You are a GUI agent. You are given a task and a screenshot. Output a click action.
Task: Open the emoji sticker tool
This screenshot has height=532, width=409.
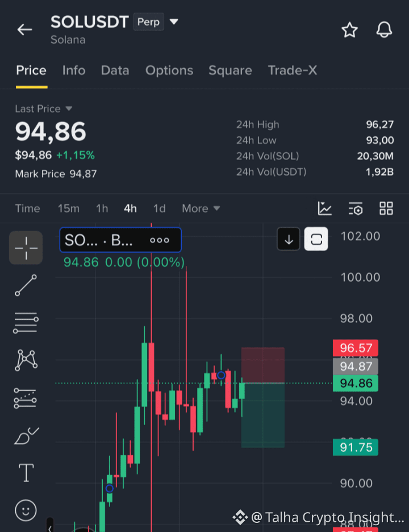click(x=26, y=510)
